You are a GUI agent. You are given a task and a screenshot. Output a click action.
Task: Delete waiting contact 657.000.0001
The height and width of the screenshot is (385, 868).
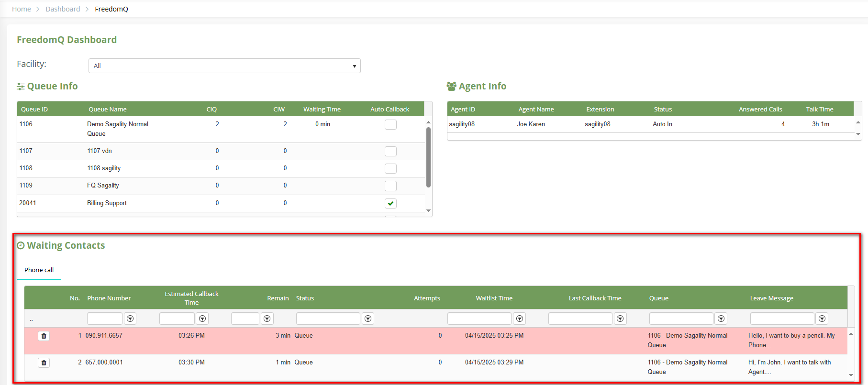click(x=44, y=363)
